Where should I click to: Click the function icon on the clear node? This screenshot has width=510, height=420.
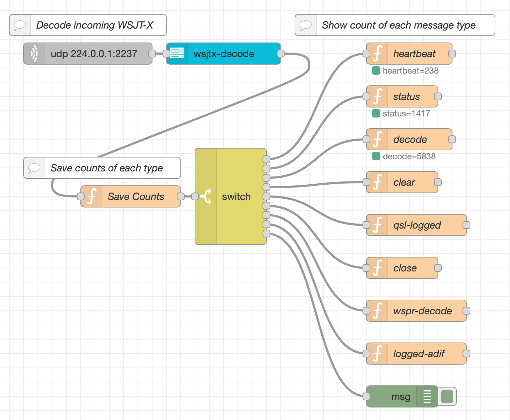(377, 182)
